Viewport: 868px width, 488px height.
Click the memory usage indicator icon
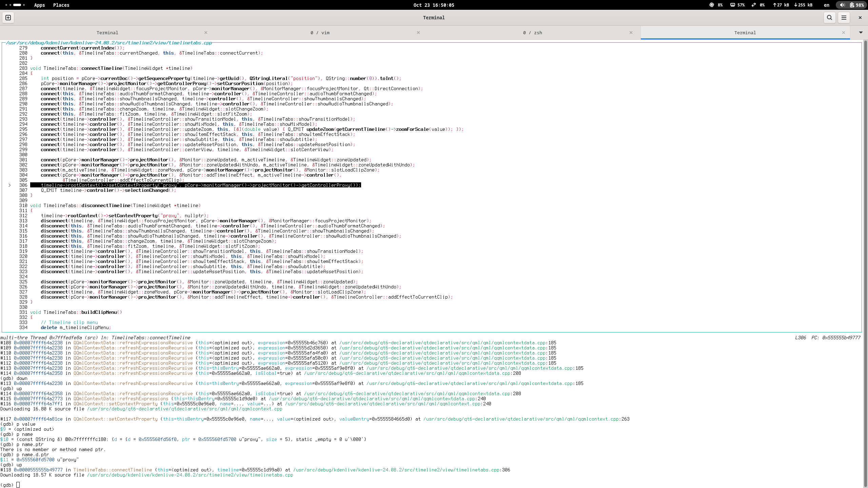pyautogui.click(x=732, y=5)
